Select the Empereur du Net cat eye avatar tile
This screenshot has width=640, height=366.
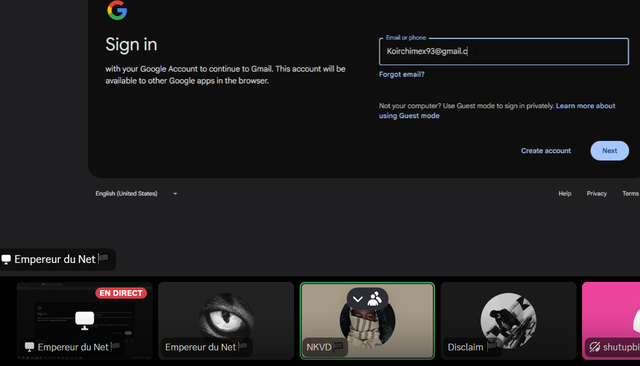(x=226, y=321)
